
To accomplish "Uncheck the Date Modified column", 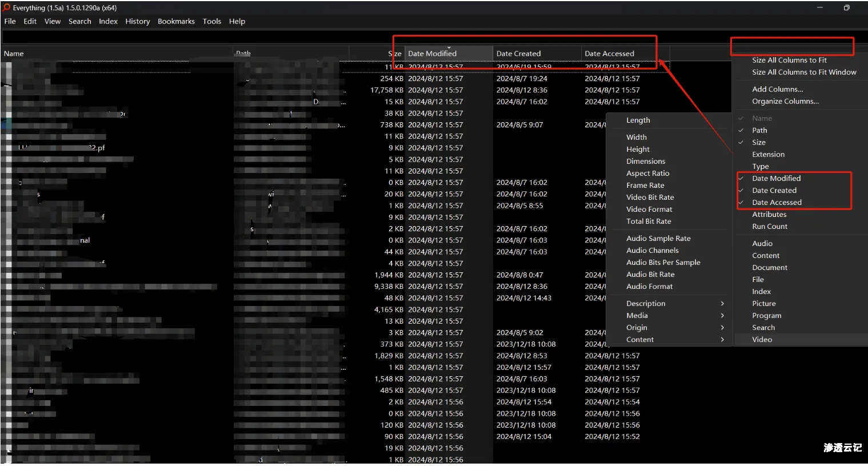I will (x=776, y=178).
